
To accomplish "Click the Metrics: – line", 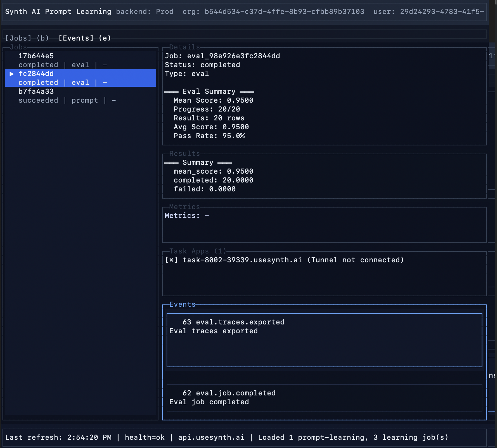I will [x=187, y=215].
